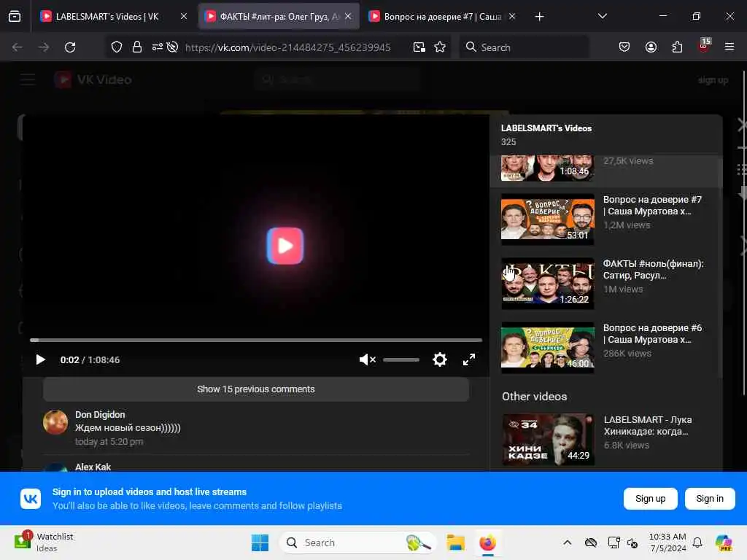Open the extension icon with badge 15
This screenshot has width=747, height=560.
point(704,46)
